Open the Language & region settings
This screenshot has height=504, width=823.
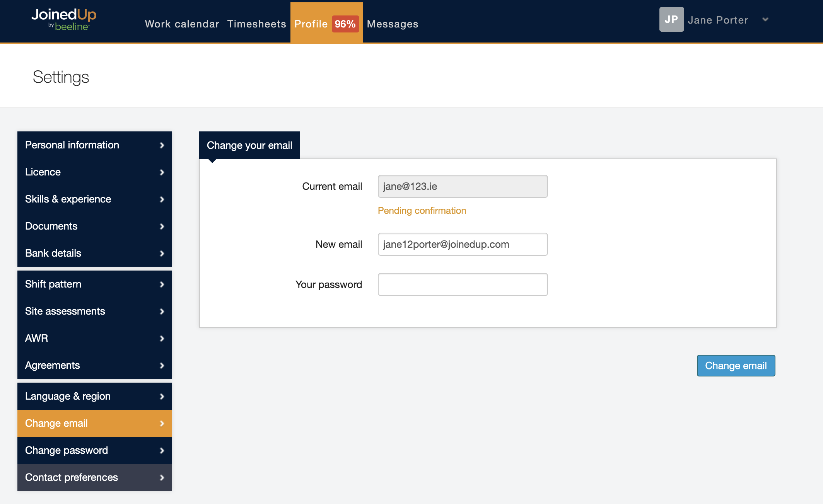[x=68, y=396]
